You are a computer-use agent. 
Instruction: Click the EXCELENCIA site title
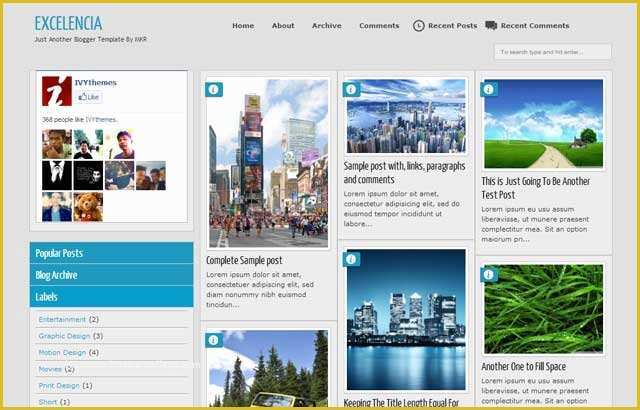(x=68, y=24)
